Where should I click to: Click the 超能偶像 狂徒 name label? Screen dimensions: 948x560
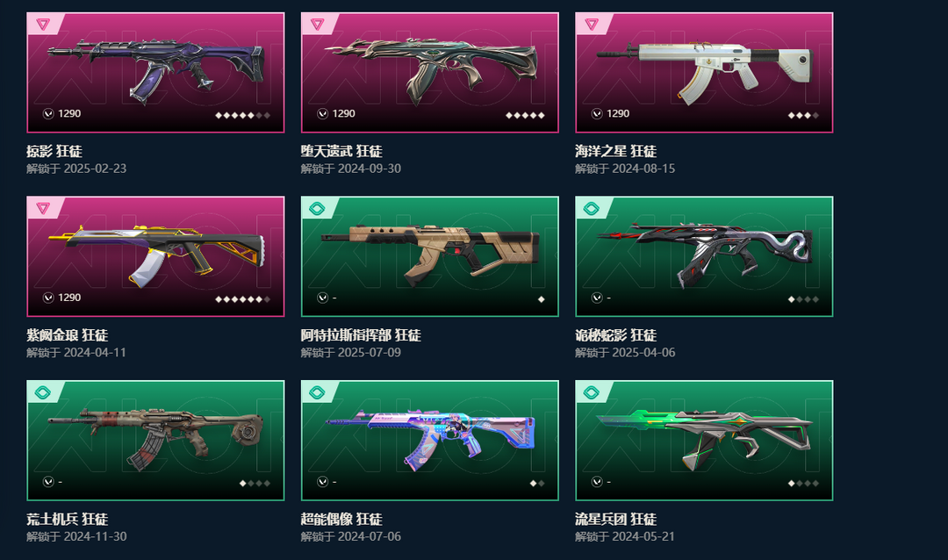[341, 519]
